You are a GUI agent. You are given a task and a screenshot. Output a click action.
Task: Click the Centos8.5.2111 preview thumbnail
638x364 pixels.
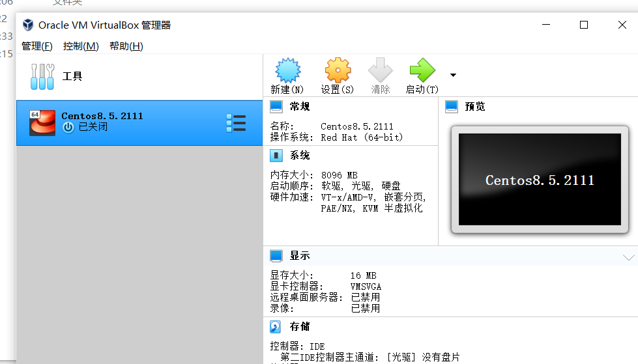tap(540, 179)
